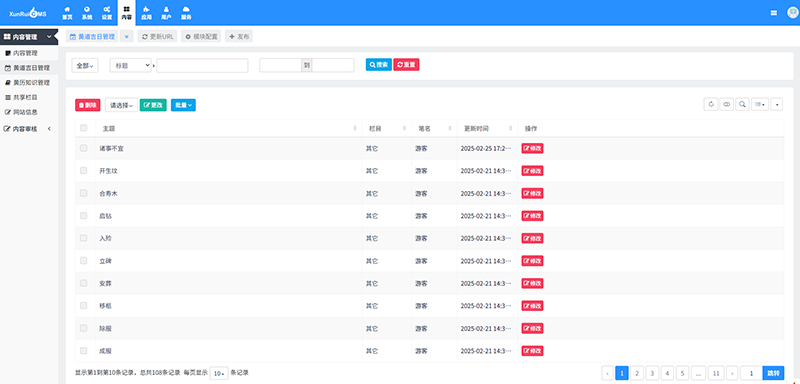800x384 pixels.
Task: Open the 用户 users section
Action: [166, 13]
